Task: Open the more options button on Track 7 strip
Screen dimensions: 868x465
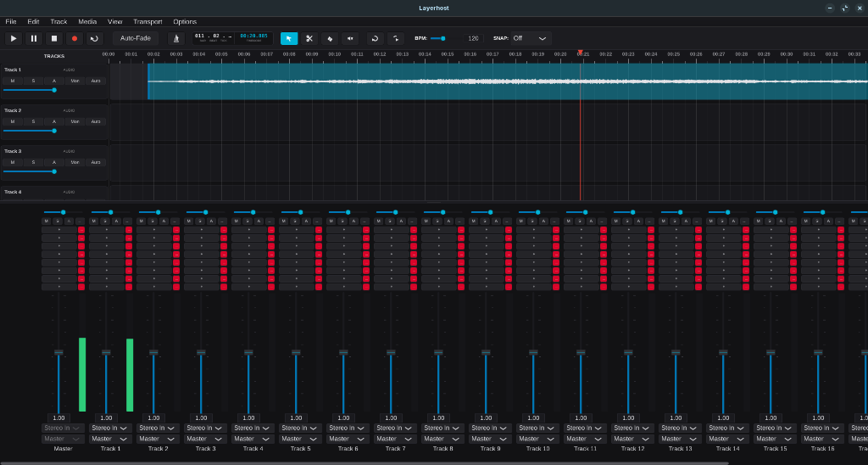Action: (x=413, y=221)
